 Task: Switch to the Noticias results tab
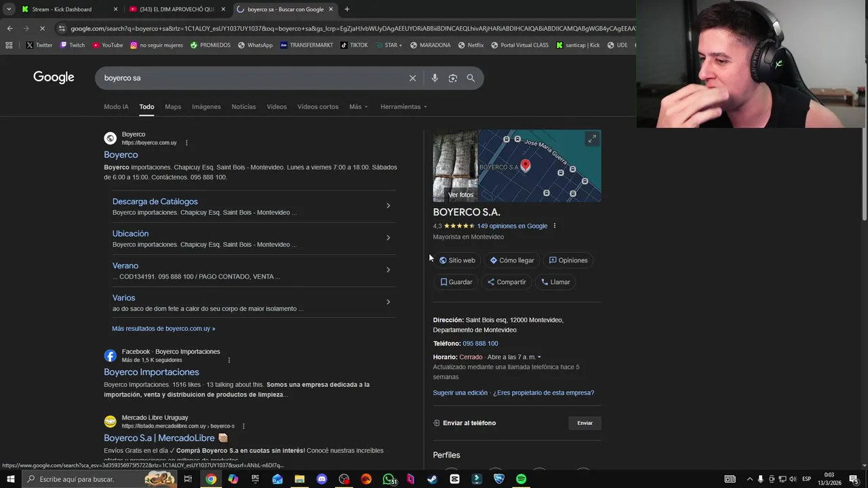243,106
